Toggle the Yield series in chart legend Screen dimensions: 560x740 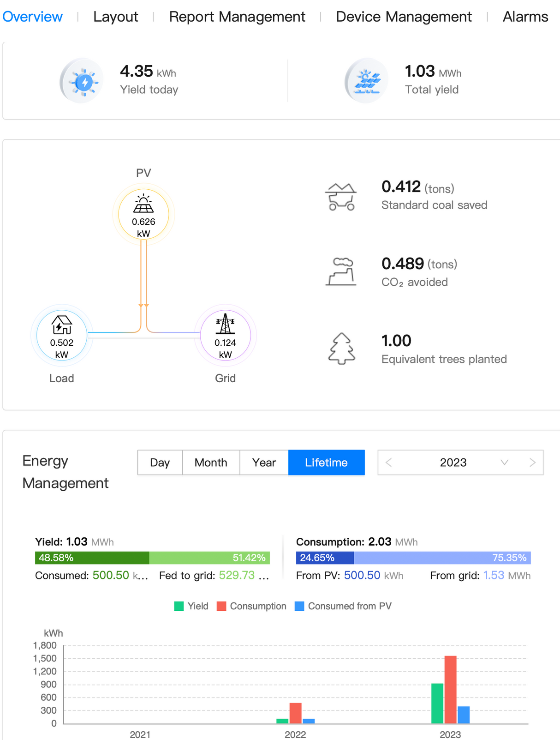coord(191,606)
